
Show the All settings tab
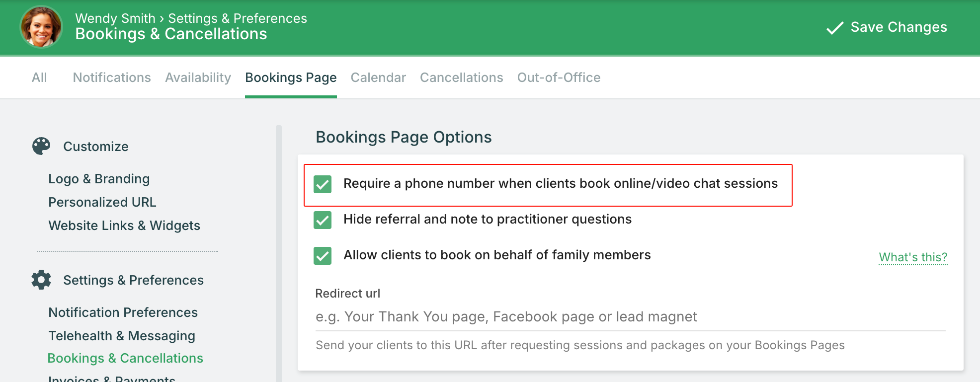pos(39,77)
